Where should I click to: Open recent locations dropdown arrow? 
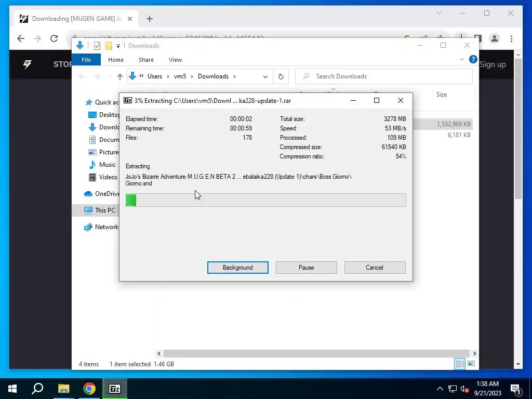109,77
